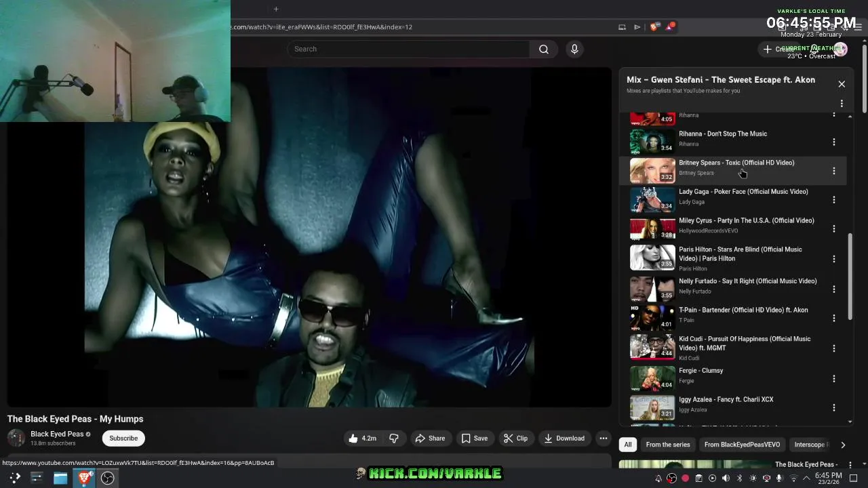
Task: Click the page vertical scrollbar
Action: pyautogui.click(x=864, y=78)
